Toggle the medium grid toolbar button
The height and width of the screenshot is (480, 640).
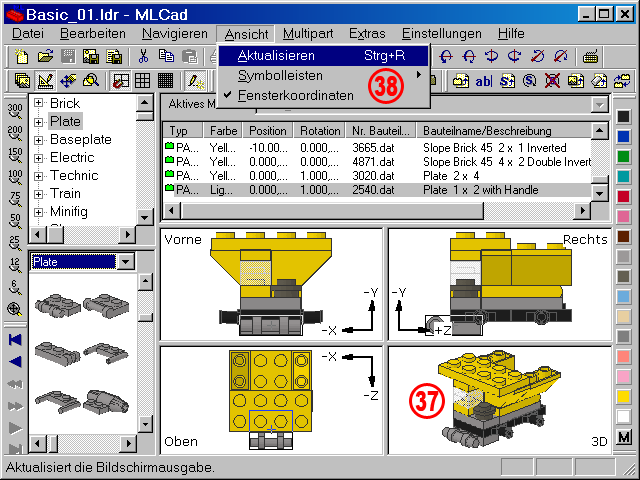143,81
